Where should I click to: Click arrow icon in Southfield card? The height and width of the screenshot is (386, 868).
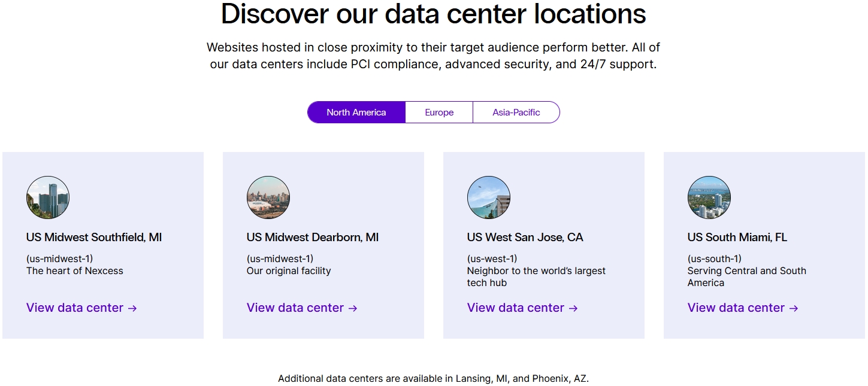(133, 308)
